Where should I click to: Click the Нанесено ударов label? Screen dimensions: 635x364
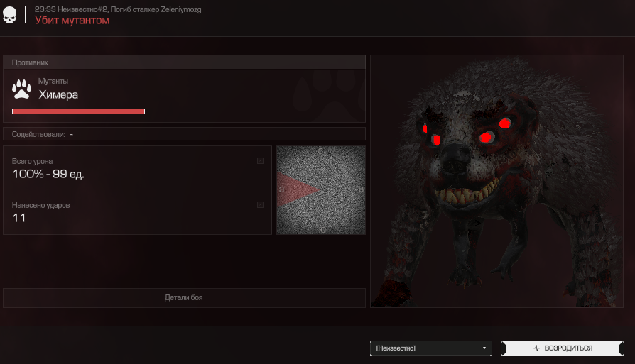(x=41, y=206)
